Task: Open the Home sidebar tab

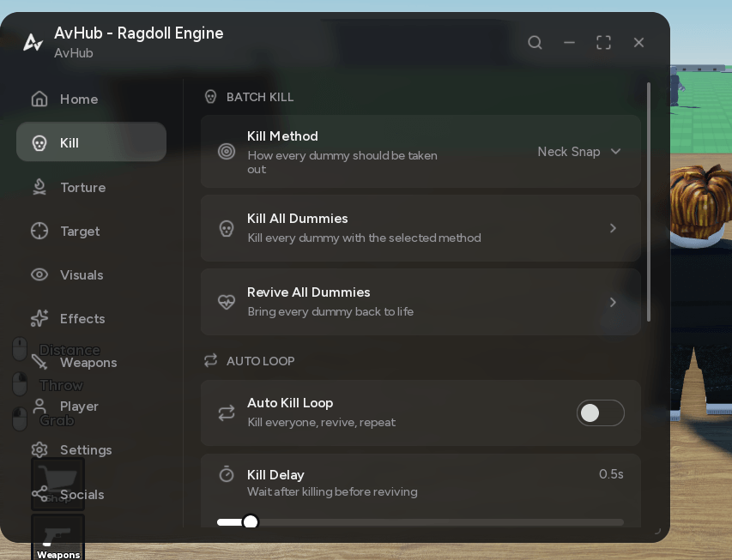Action: (x=91, y=99)
